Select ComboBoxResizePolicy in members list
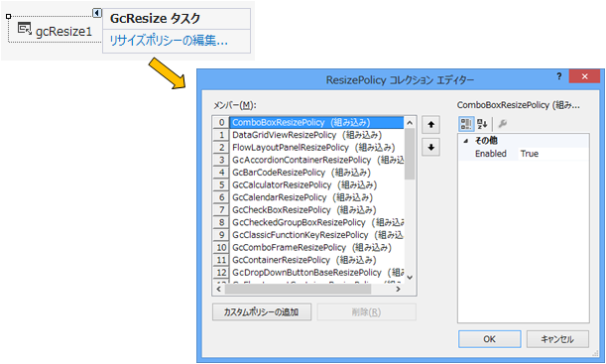Screen dimensions: 606x364 pos(316,123)
